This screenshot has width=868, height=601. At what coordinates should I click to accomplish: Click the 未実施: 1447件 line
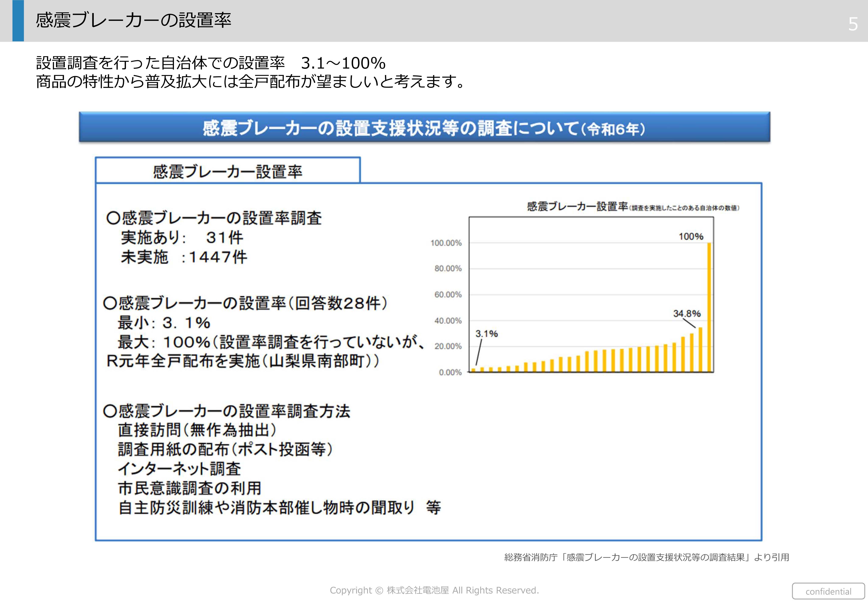point(184,257)
